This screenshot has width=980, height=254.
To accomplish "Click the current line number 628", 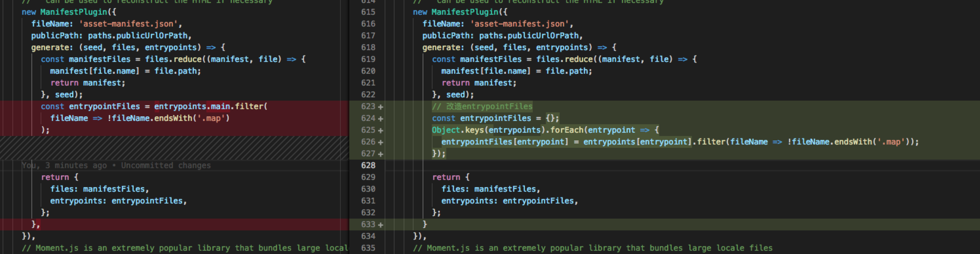I will [368, 166].
